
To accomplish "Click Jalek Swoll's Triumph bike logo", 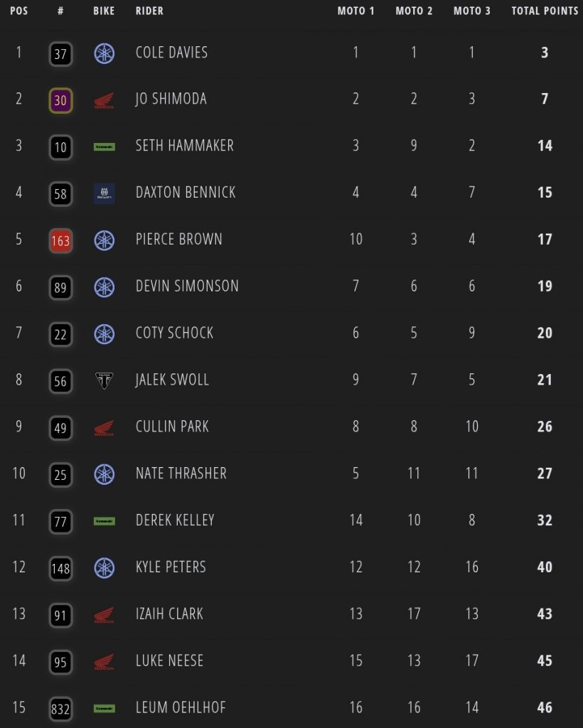I will click(104, 381).
